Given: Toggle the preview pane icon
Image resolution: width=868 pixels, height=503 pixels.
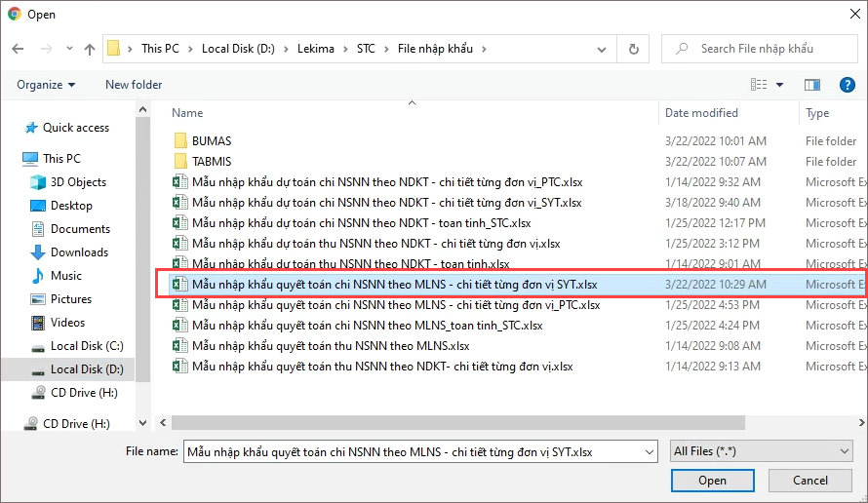Looking at the screenshot, I should pos(811,85).
